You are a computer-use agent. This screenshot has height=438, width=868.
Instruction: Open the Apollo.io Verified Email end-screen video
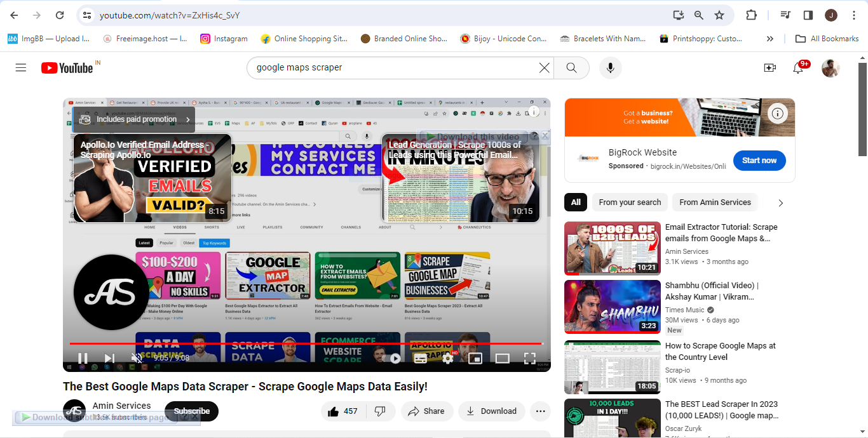pyautogui.click(x=152, y=178)
